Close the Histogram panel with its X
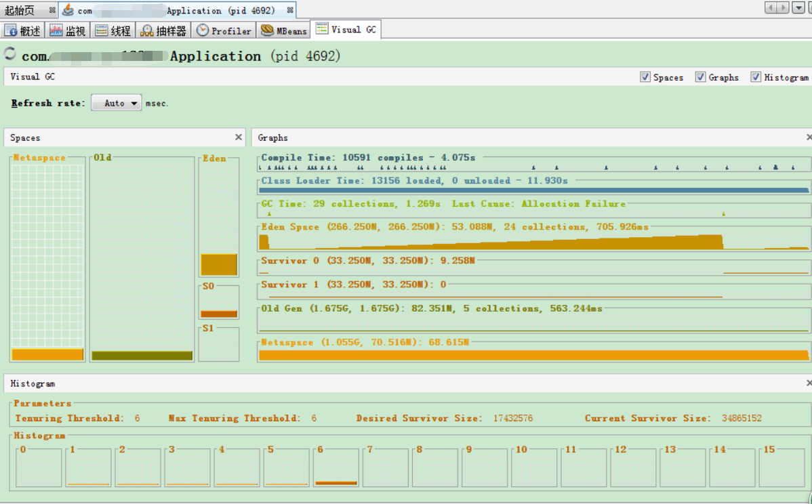Image resolution: width=812 pixels, height=504 pixels. pos(809,383)
